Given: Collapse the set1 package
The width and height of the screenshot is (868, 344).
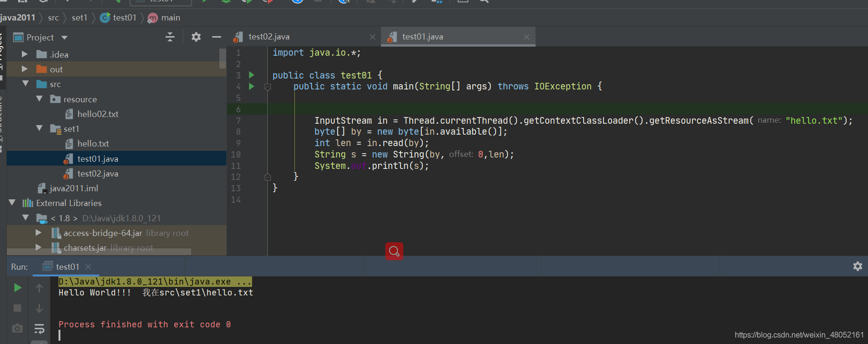Looking at the screenshot, I should 39,128.
